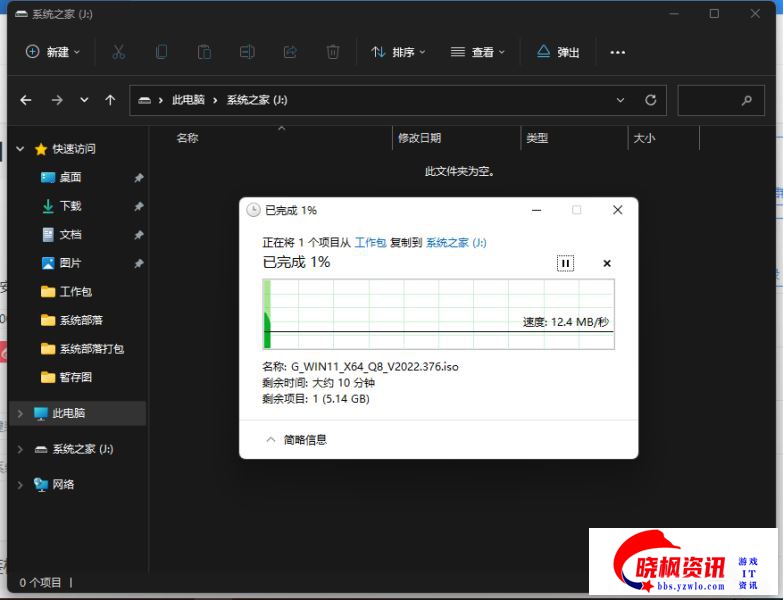
Task: Collapse details using 简略信息 toggle
Action: [296, 439]
